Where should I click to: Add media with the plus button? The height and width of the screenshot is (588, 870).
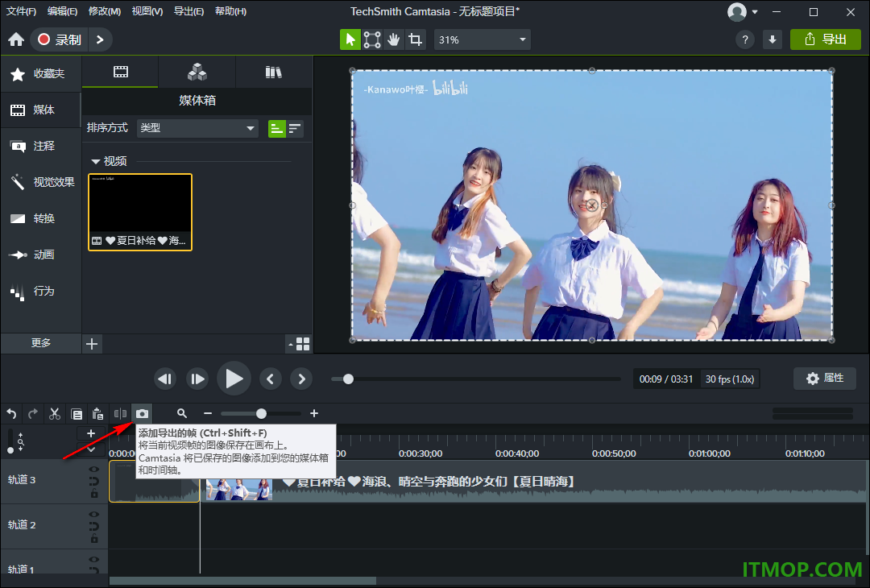pos(92,344)
